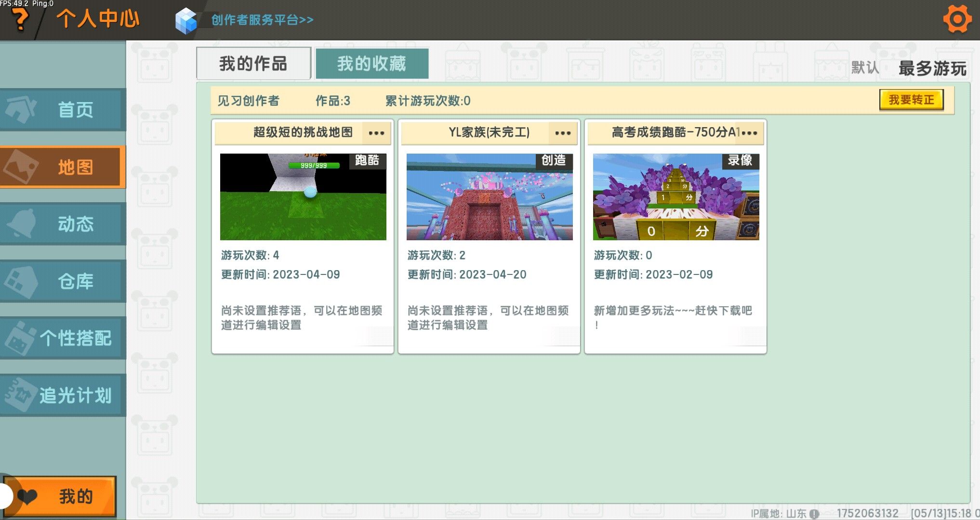The image size is (980, 520).
Task: Click the yellow 我要转正 button
Action: click(911, 100)
